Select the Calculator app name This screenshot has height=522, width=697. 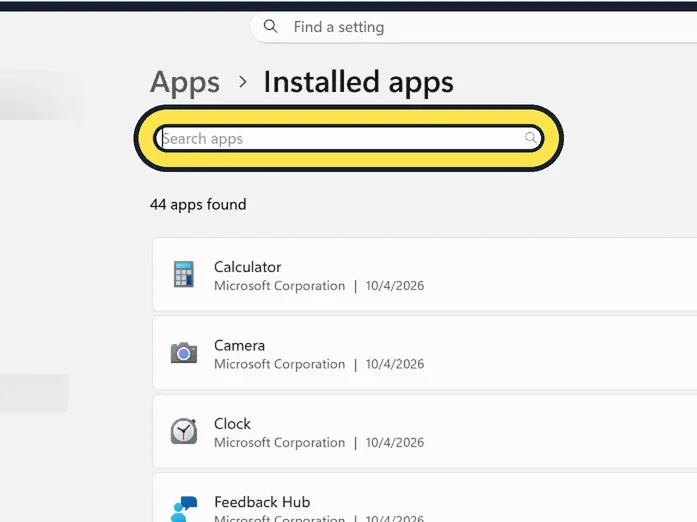pyautogui.click(x=248, y=267)
